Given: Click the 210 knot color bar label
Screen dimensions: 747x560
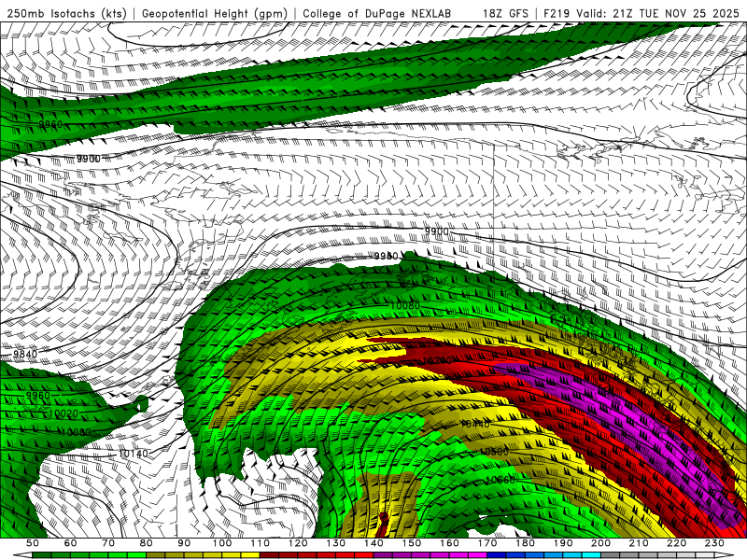Looking at the screenshot, I should click(639, 543).
